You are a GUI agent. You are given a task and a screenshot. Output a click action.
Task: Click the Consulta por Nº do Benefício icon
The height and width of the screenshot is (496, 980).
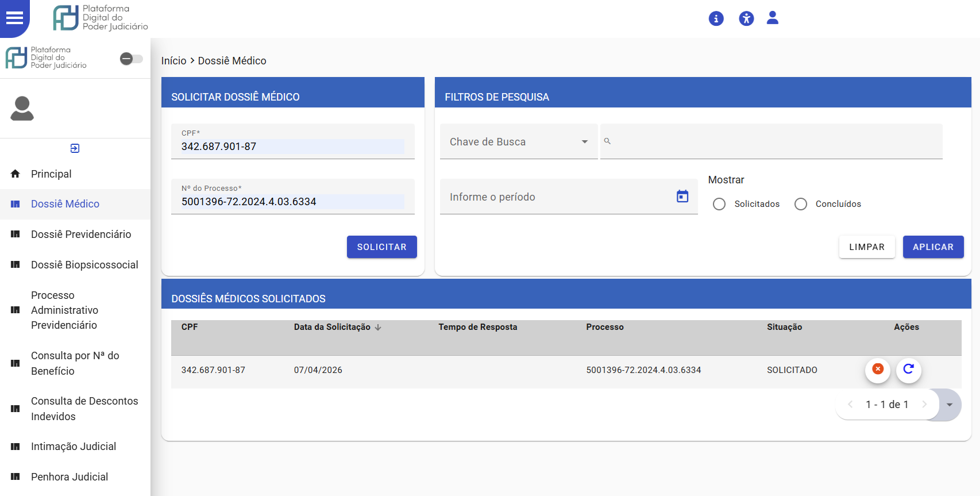(16, 363)
